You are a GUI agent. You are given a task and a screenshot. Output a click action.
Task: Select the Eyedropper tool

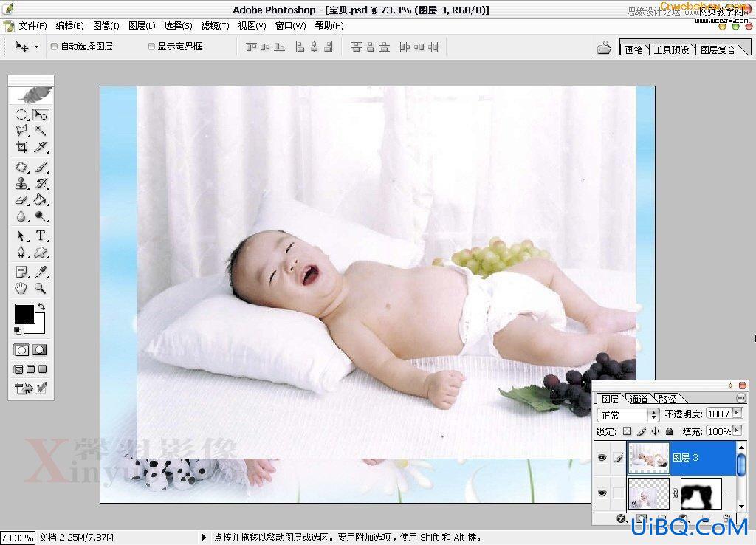tap(41, 272)
